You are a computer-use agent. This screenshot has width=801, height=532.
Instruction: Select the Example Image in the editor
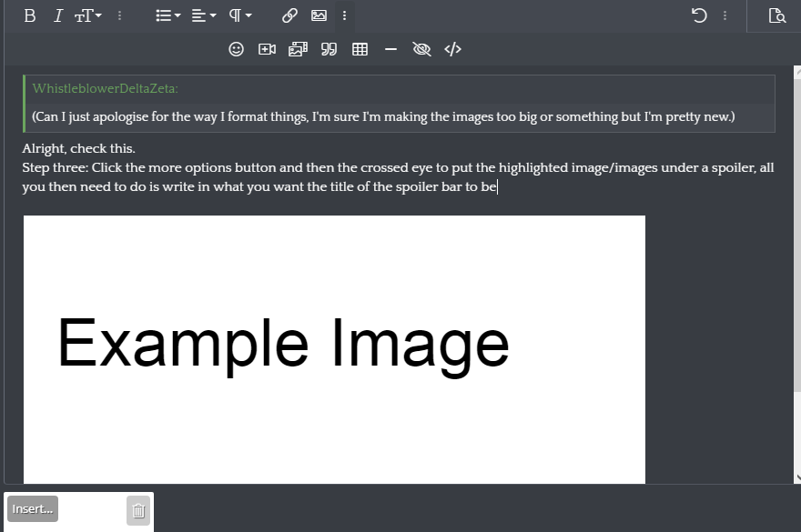(x=334, y=349)
